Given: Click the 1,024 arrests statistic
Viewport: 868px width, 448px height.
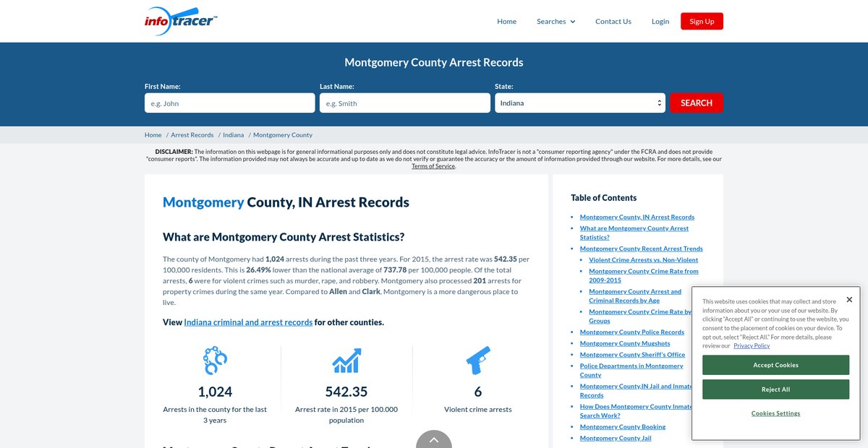Looking at the screenshot, I should coord(215,392).
